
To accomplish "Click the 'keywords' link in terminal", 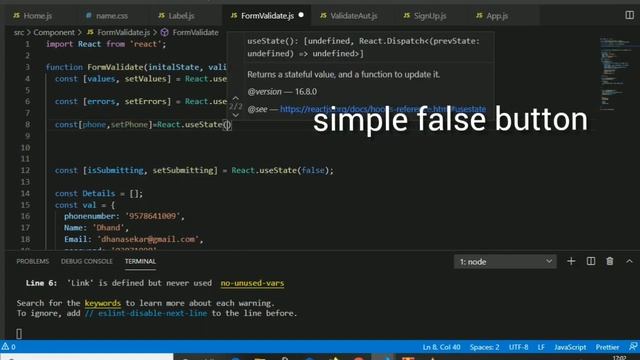I will tap(102, 303).
